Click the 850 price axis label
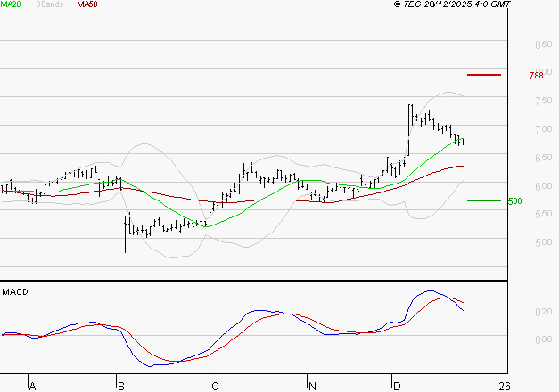Viewport: 559px width, 392px height. (x=544, y=45)
